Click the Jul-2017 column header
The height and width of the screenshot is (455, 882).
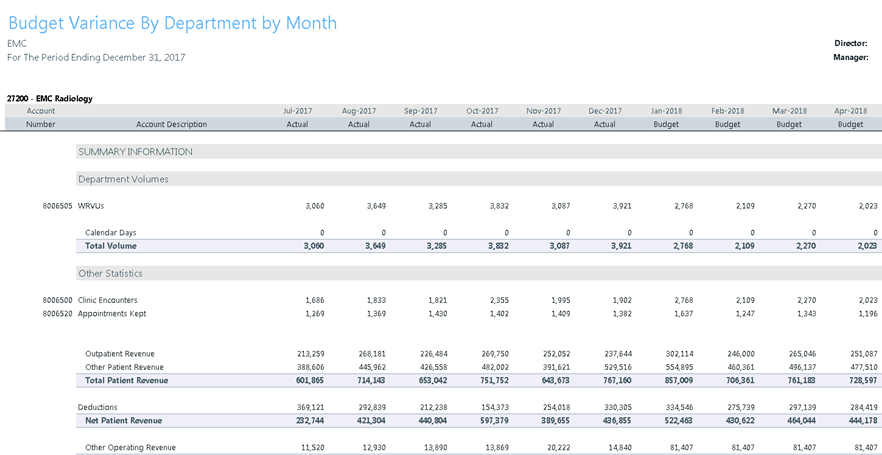(297, 111)
